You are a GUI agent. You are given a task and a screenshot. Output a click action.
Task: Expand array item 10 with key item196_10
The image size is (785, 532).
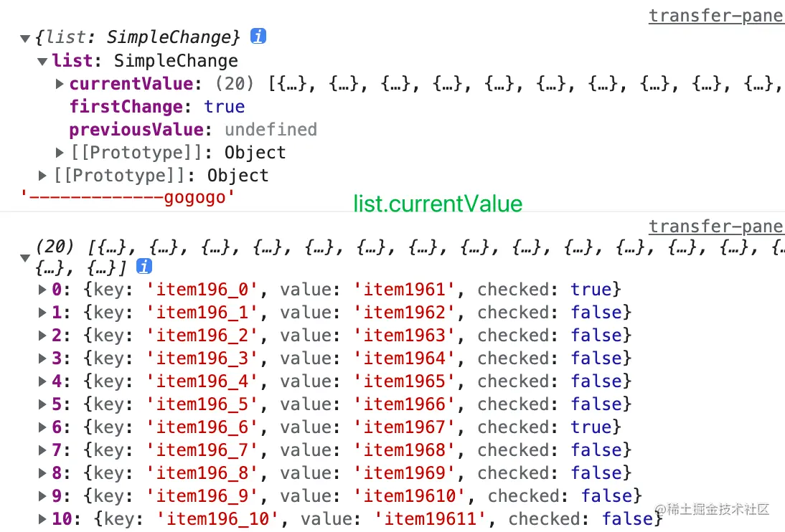pos(43,519)
